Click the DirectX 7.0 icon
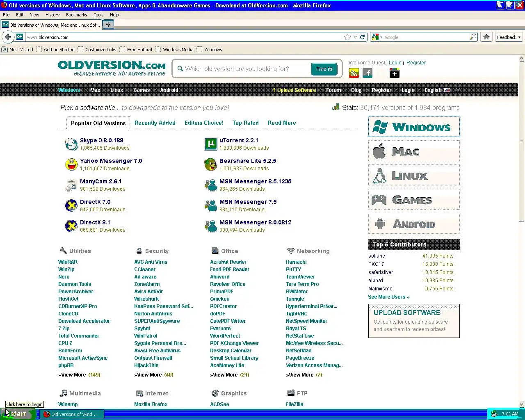The width and height of the screenshot is (525, 420). point(71,205)
